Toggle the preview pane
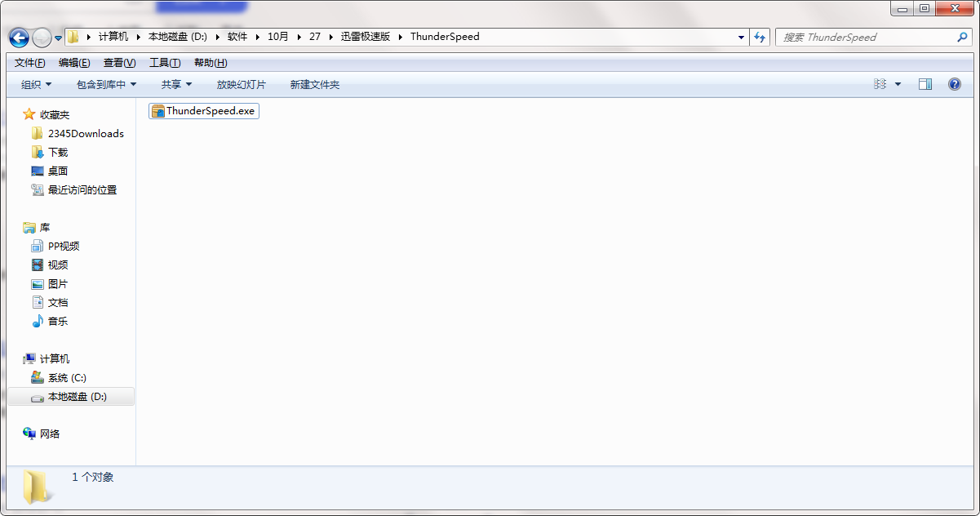This screenshot has width=980, height=516. [925, 84]
